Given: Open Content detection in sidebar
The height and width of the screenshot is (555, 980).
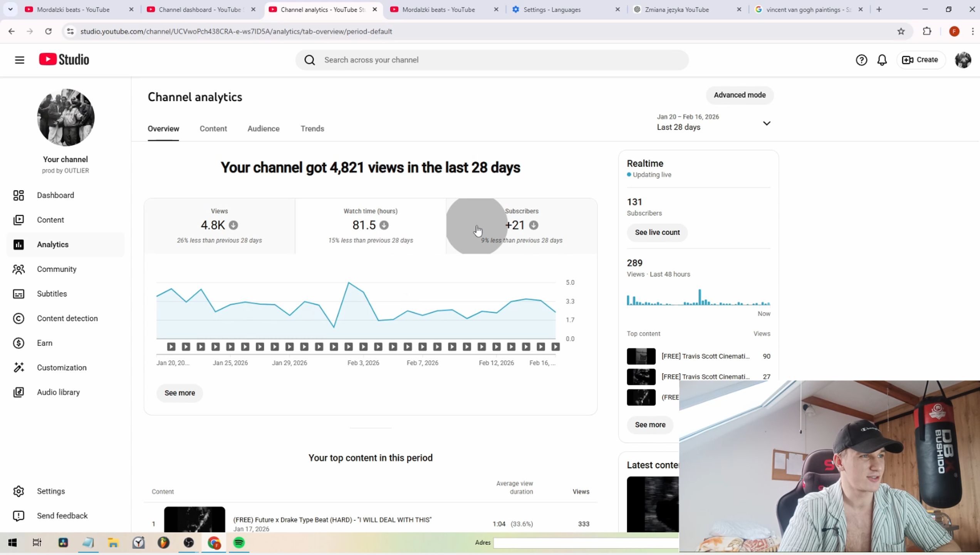Looking at the screenshot, I should pos(65,318).
